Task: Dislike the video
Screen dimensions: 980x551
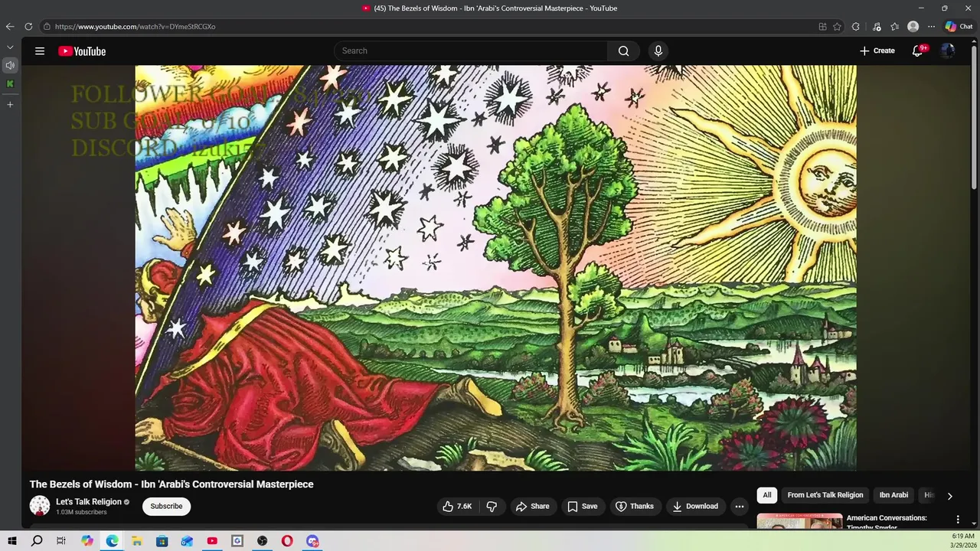Action: 492,506
